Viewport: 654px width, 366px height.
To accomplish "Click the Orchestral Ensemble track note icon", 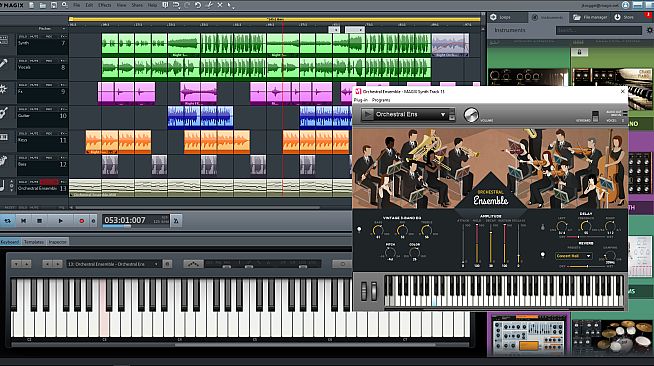I will tap(3, 185).
